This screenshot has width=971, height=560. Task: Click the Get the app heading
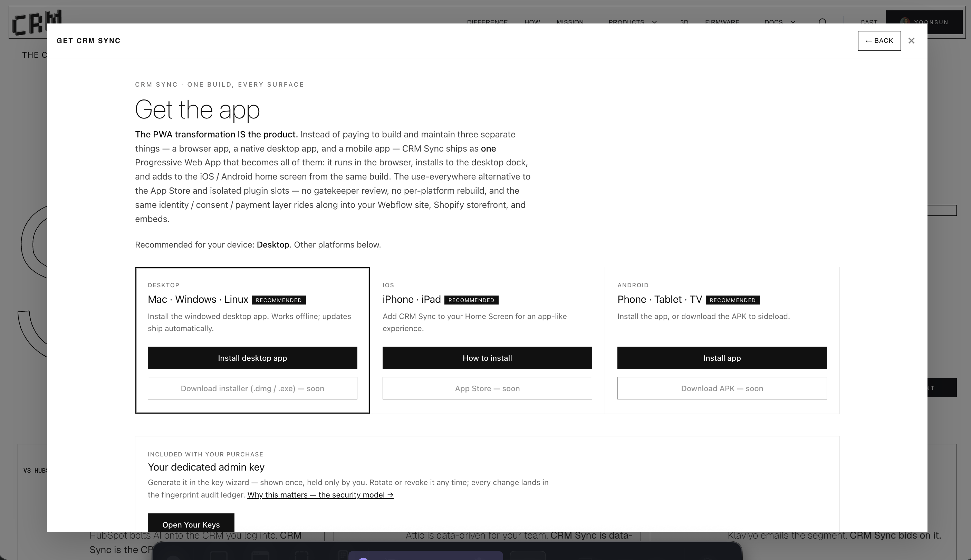click(x=197, y=109)
